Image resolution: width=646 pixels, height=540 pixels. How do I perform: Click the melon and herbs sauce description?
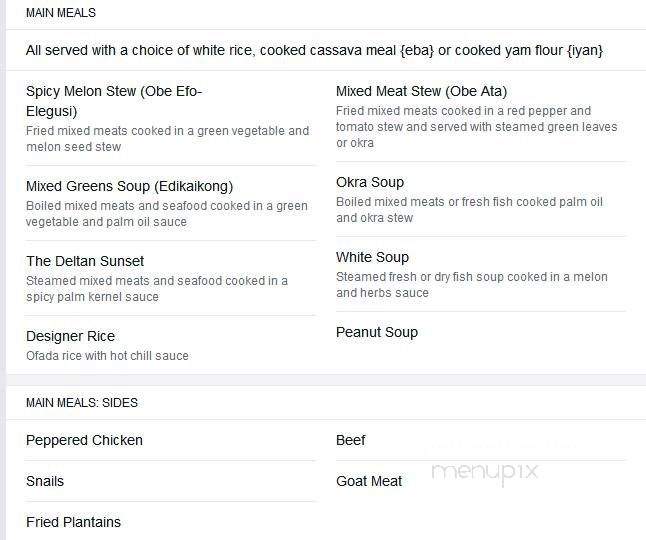(472, 285)
